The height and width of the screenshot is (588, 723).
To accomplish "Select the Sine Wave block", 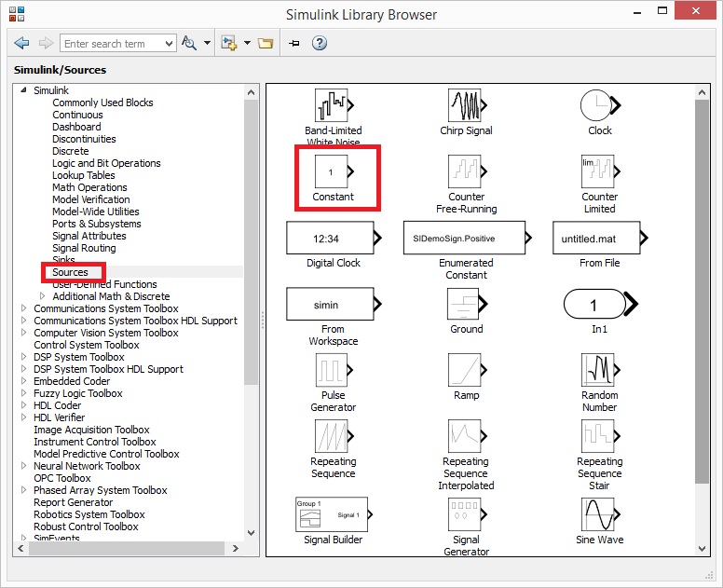I will 600,514.
